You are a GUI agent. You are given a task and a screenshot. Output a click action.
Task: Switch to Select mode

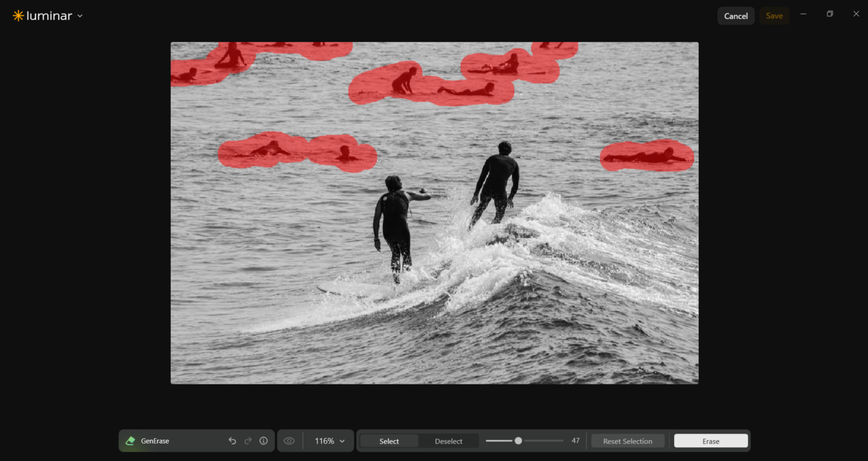tap(389, 441)
